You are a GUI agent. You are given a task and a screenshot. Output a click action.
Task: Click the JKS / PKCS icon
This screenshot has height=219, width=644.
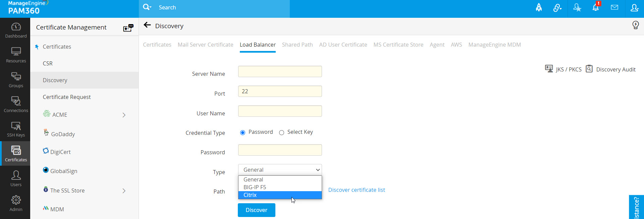click(x=549, y=69)
